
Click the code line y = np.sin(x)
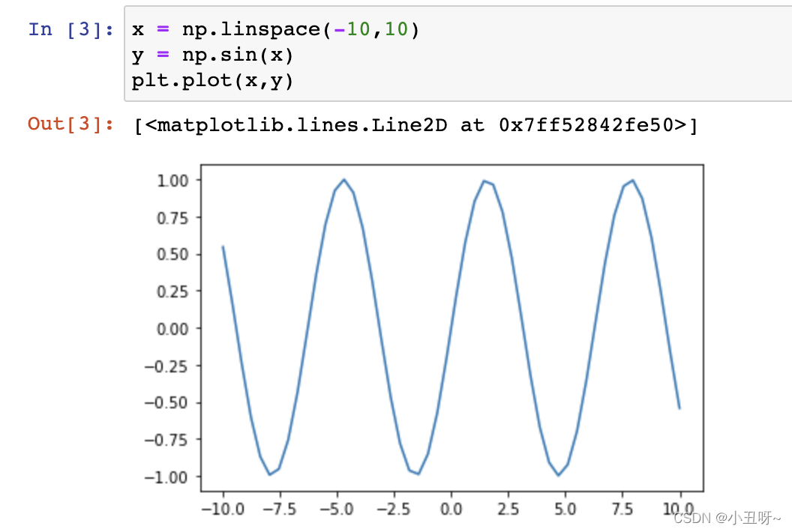pos(212,55)
